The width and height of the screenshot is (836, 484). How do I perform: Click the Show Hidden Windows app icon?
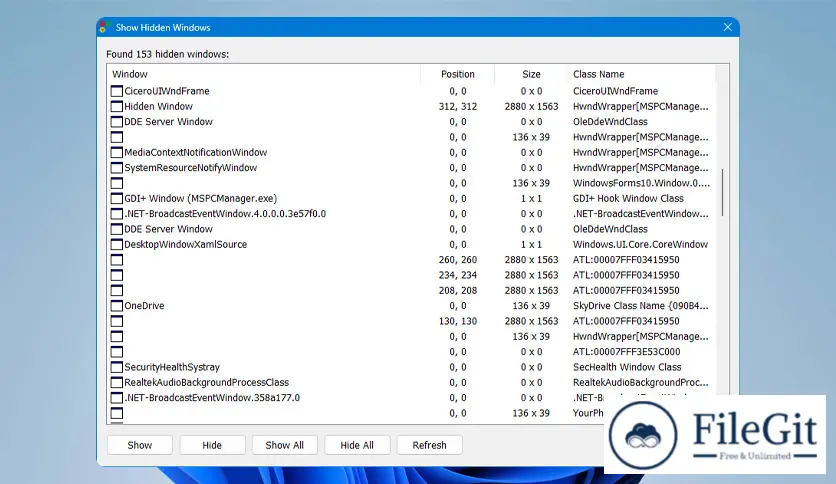tap(105, 27)
